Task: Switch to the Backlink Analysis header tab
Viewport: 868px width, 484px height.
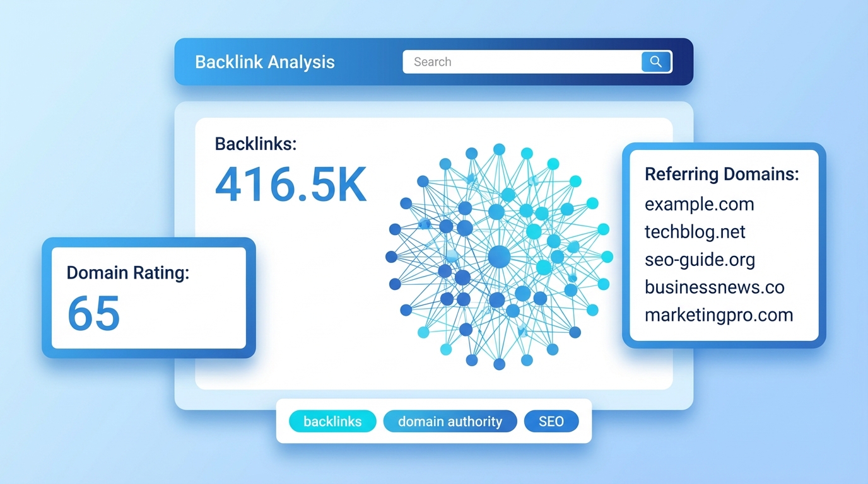Action: 264,62
